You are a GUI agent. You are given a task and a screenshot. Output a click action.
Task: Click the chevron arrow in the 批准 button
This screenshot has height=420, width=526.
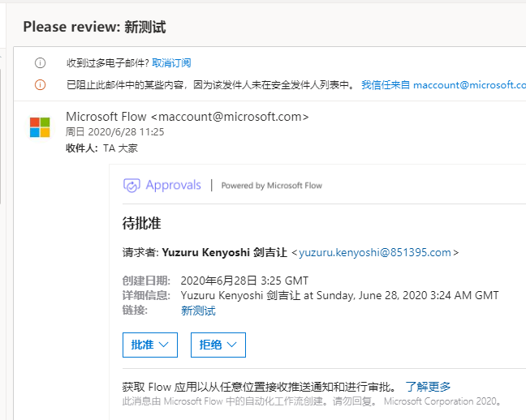(163, 345)
